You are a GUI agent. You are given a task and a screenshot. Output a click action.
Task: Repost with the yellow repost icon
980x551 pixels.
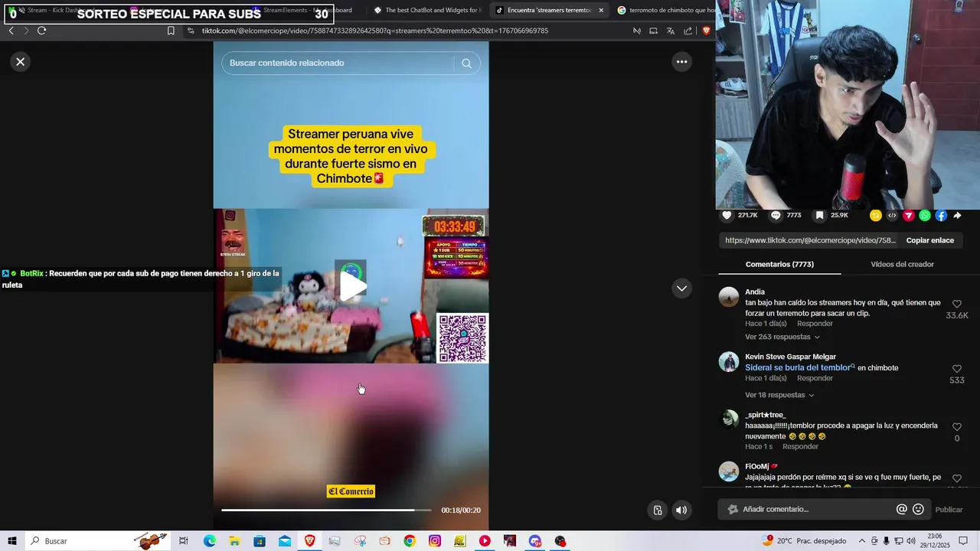(x=876, y=216)
